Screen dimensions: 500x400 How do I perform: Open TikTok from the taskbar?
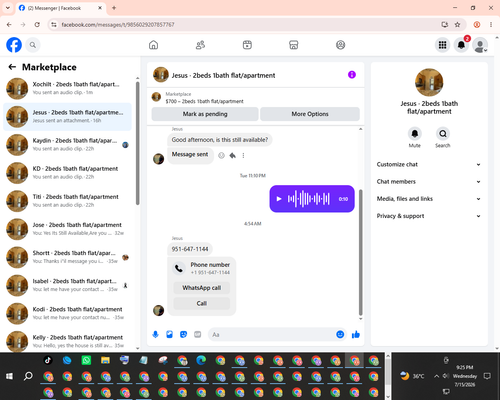click(48, 360)
